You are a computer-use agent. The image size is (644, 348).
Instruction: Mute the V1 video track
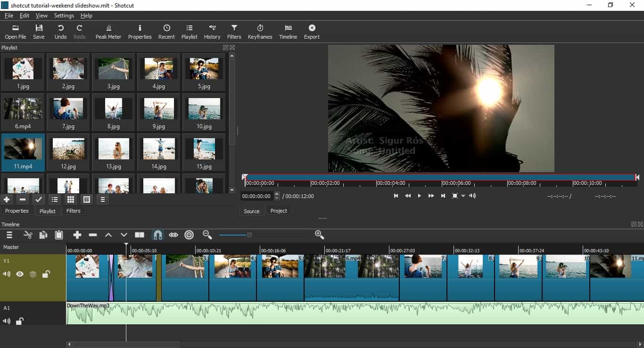tap(7, 274)
